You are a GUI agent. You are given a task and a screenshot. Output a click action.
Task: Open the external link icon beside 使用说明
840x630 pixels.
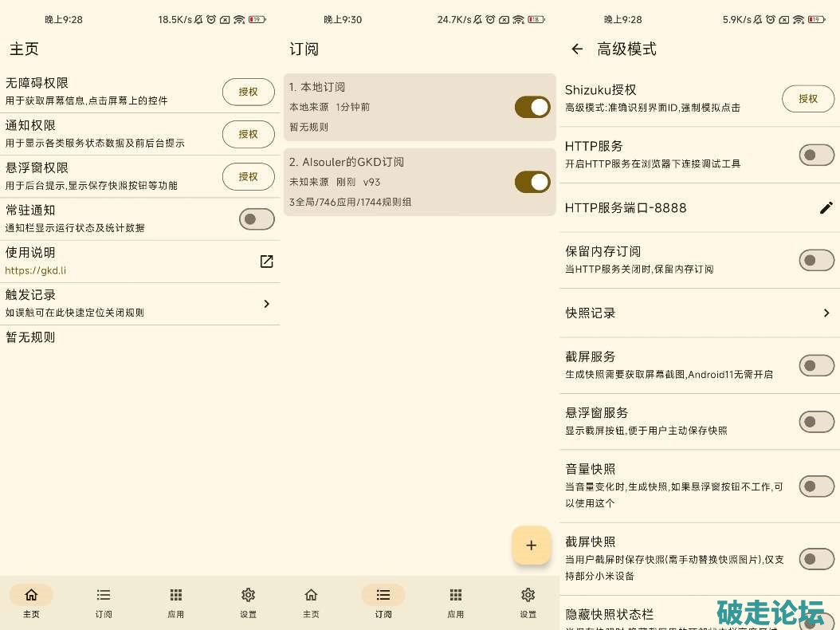tap(266, 262)
